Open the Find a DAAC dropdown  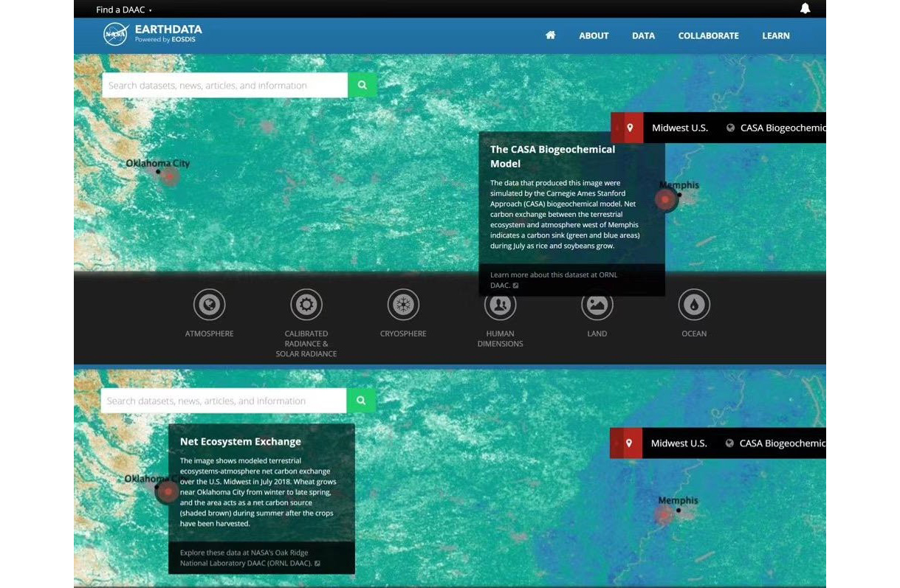tap(123, 10)
